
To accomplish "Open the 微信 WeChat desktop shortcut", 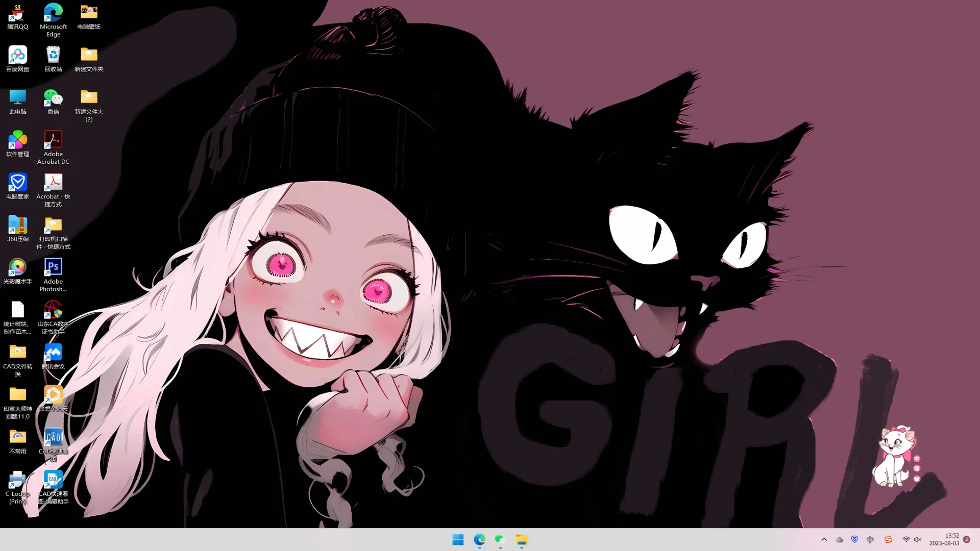I will click(53, 102).
